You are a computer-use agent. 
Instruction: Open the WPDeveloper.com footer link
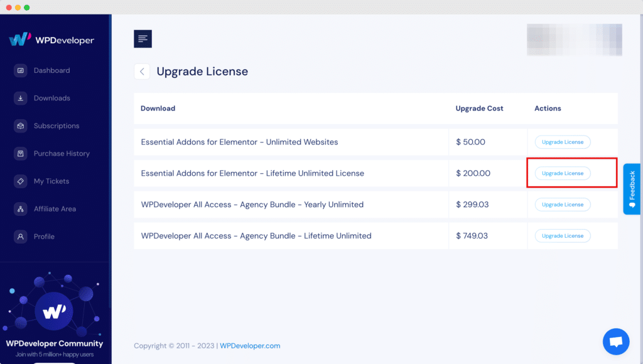coord(250,345)
